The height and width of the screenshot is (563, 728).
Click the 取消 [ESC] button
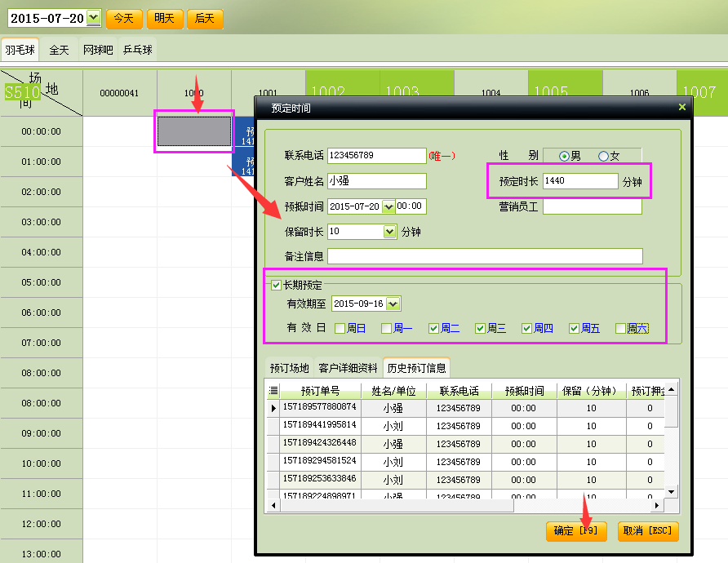[x=648, y=531]
